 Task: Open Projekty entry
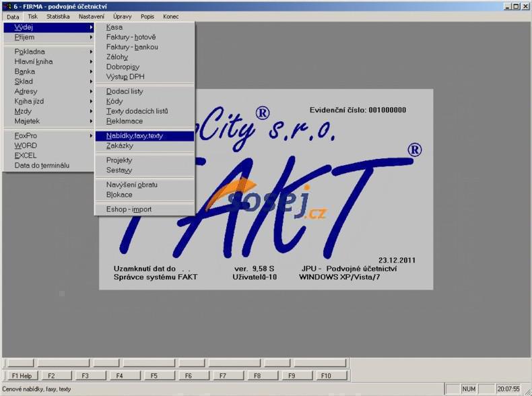pos(145,160)
